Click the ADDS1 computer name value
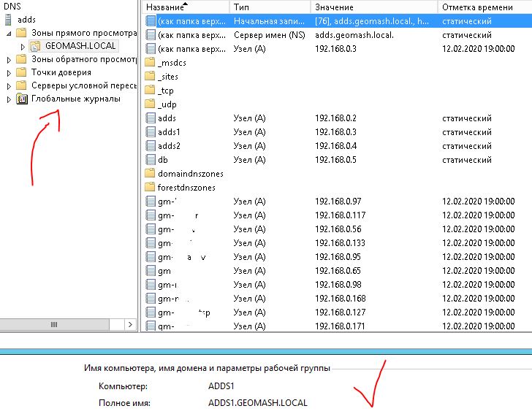The image size is (532, 414). pos(221,386)
